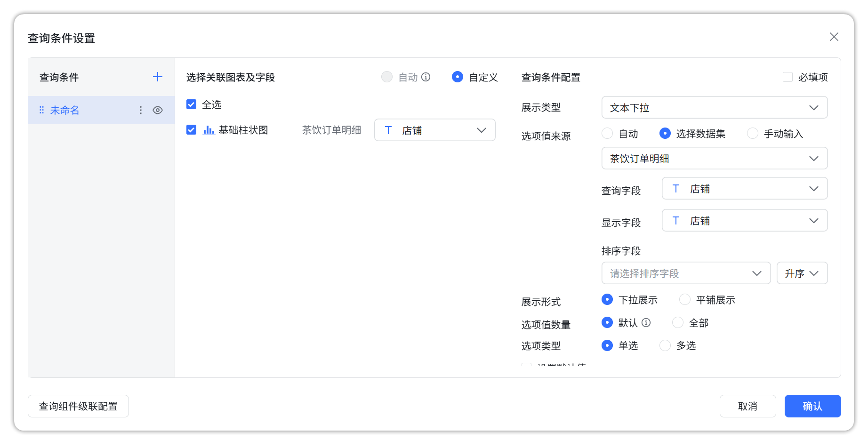Select 多选 option type
Viewport: 868px width, 440px height.
point(665,345)
